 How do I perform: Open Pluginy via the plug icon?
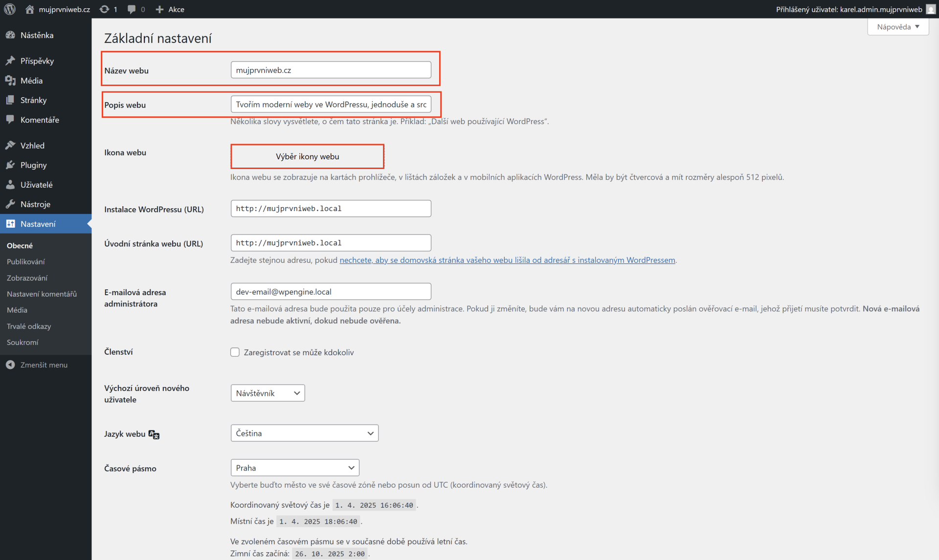11,165
